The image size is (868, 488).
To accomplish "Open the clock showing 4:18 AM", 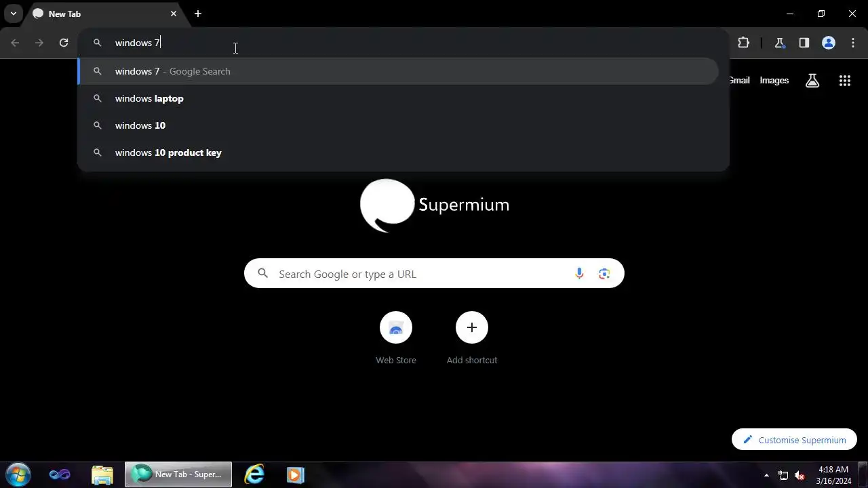I will 833,475.
